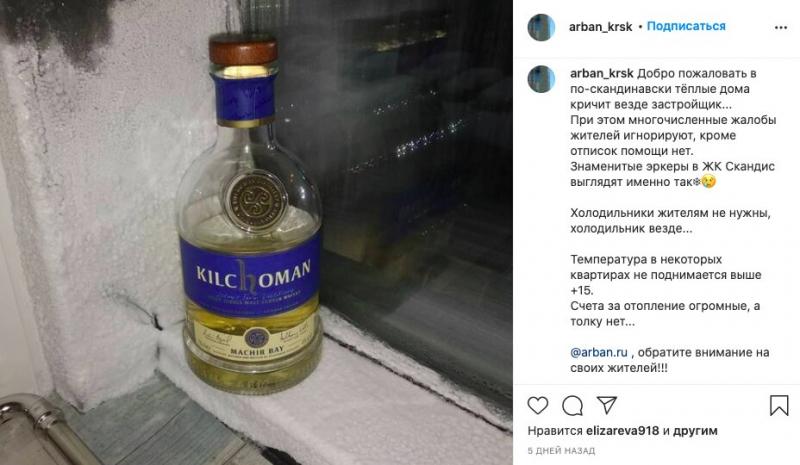
Task: Click caption text about ЖК Скандис
Action: [672, 174]
